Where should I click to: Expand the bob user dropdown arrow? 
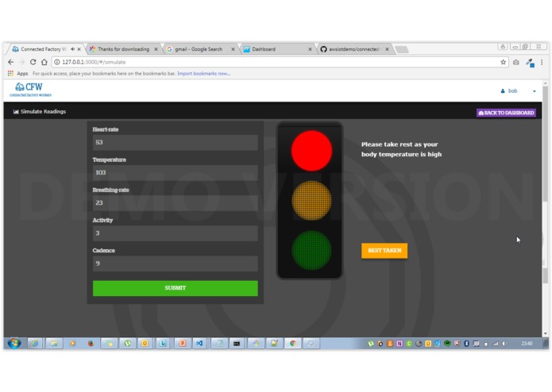pos(534,91)
